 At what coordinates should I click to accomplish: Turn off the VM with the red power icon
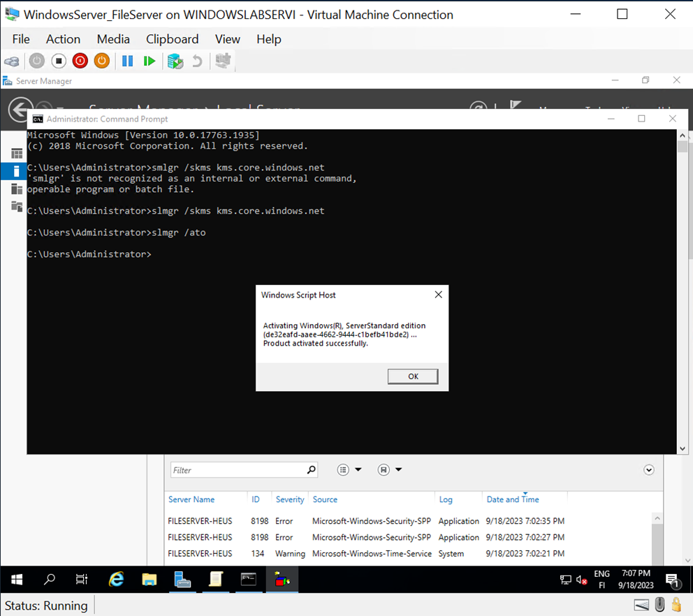[80, 61]
